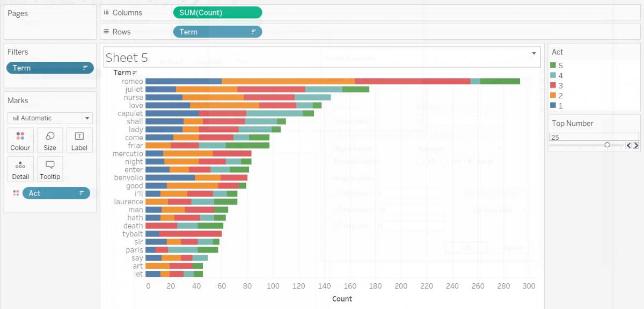
Task: Click legend swatch for Act 1
Action: click(x=553, y=106)
